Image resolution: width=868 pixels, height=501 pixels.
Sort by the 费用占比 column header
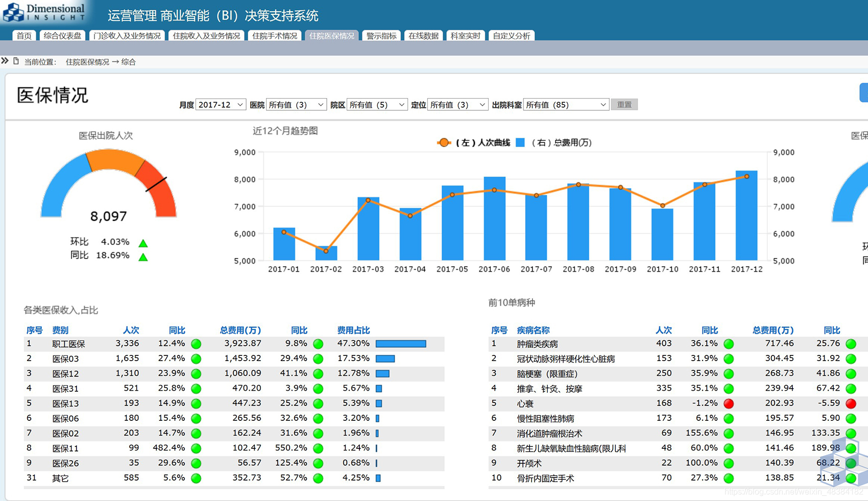(x=353, y=330)
